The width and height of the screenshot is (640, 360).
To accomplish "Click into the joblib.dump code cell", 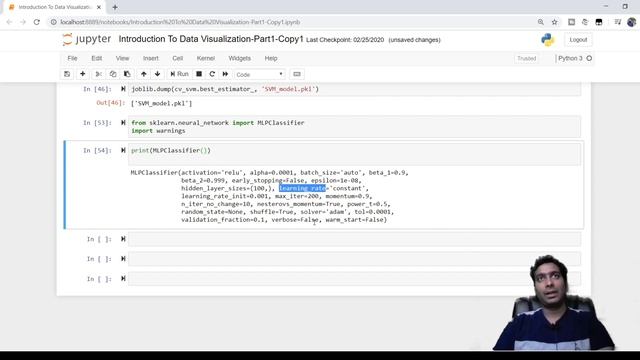I will coord(354,89).
